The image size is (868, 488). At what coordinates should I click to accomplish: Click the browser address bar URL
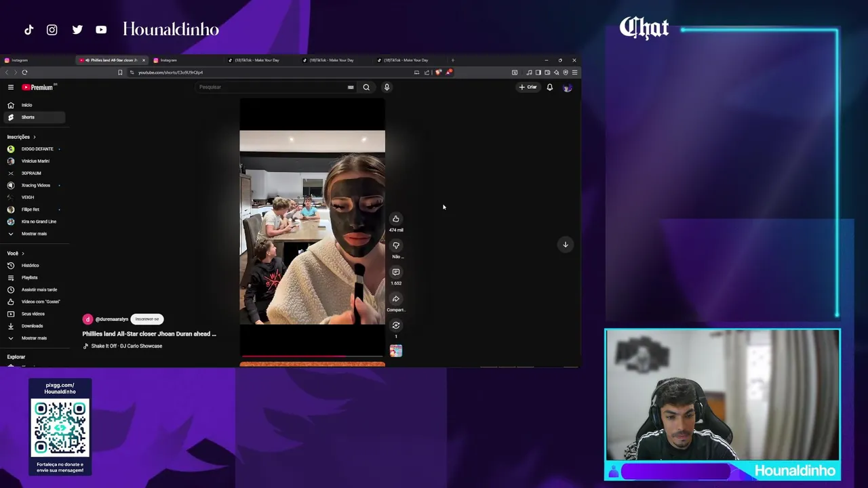point(171,73)
